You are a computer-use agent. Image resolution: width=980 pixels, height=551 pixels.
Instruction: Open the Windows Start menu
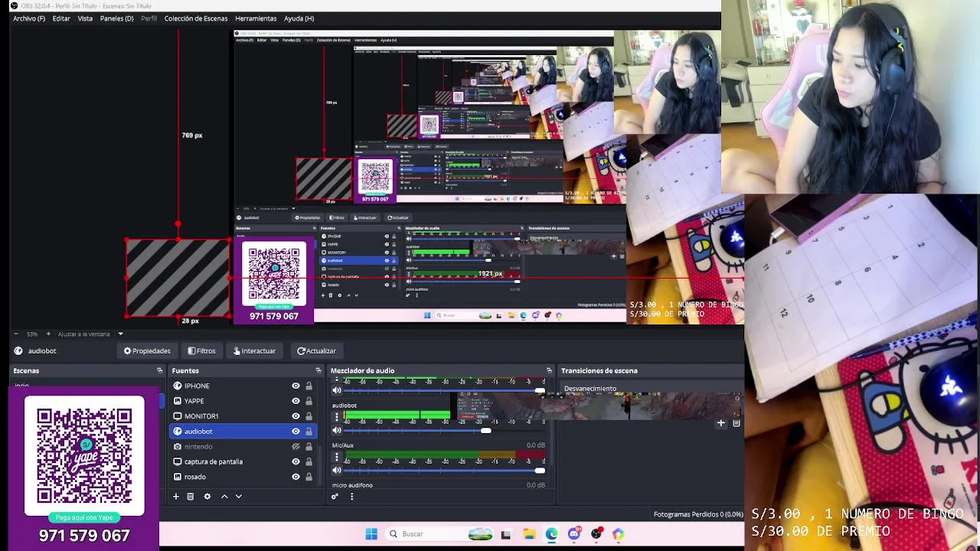[x=371, y=534]
